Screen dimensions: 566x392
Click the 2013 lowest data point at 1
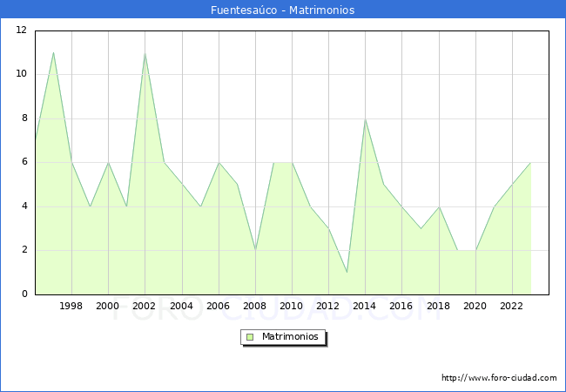[x=347, y=272]
